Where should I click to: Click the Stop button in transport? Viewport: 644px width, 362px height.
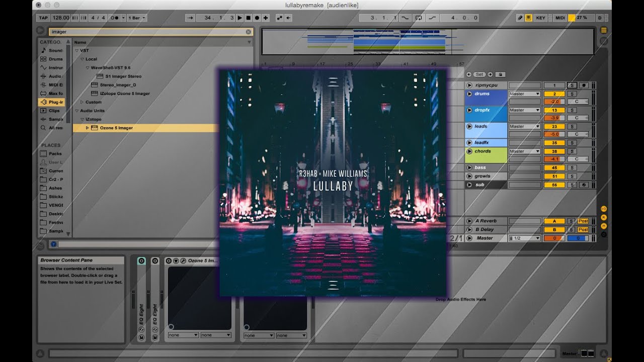(x=248, y=18)
